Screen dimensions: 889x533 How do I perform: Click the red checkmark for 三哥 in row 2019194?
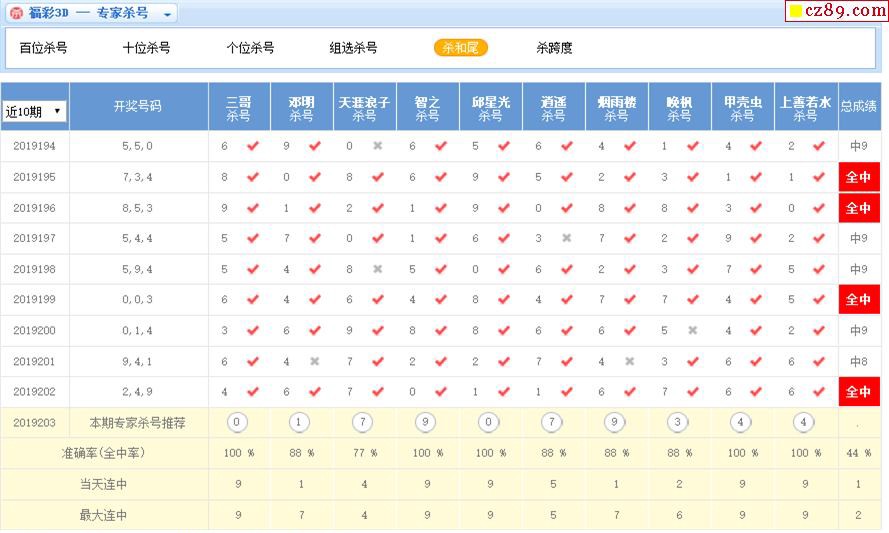click(252, 146)
